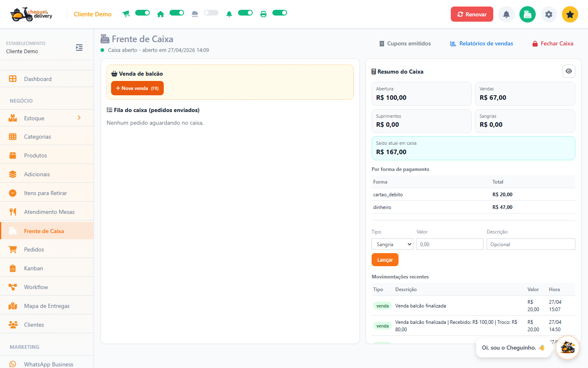Click the cheguei delivery logo

point(31,14)
